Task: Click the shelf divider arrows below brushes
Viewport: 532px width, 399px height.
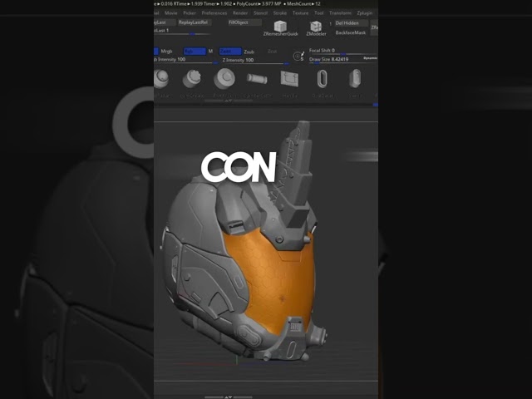Action: 229,101
